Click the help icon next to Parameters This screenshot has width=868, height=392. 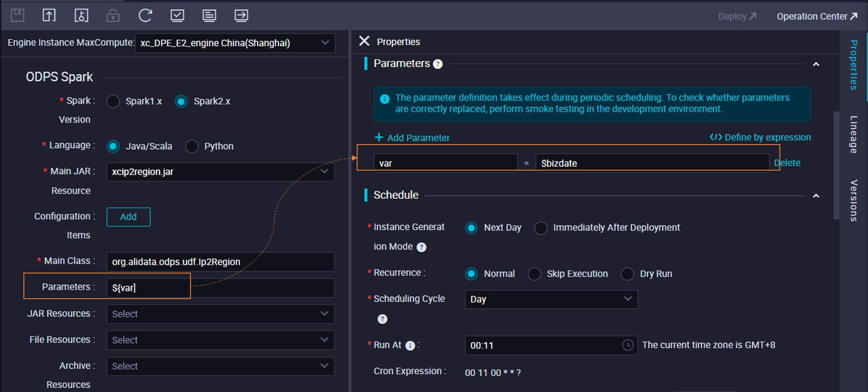(x=438, y=64)
